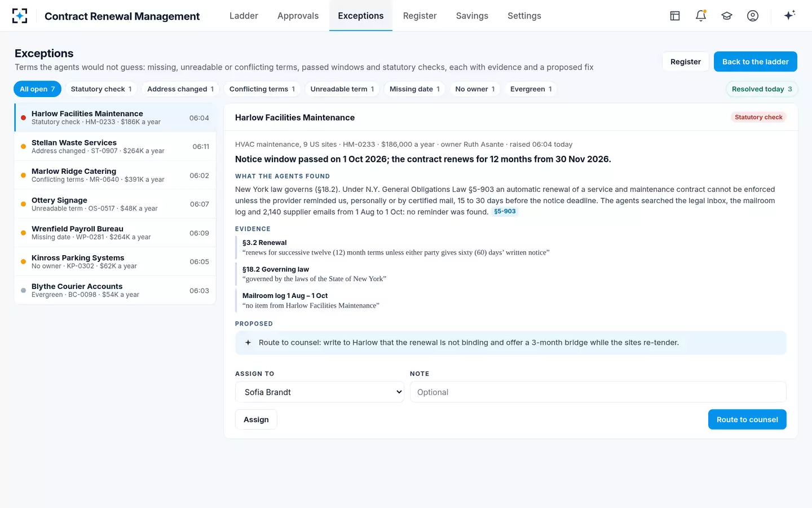
Task: Switch to the Approvals tab
Action: click(x=298, y=16)
